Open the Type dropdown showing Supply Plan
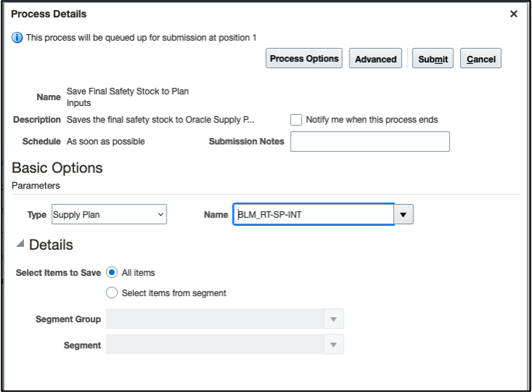This screenshot has width=532, height=392. pyautogui.click(x=108, y=215)
